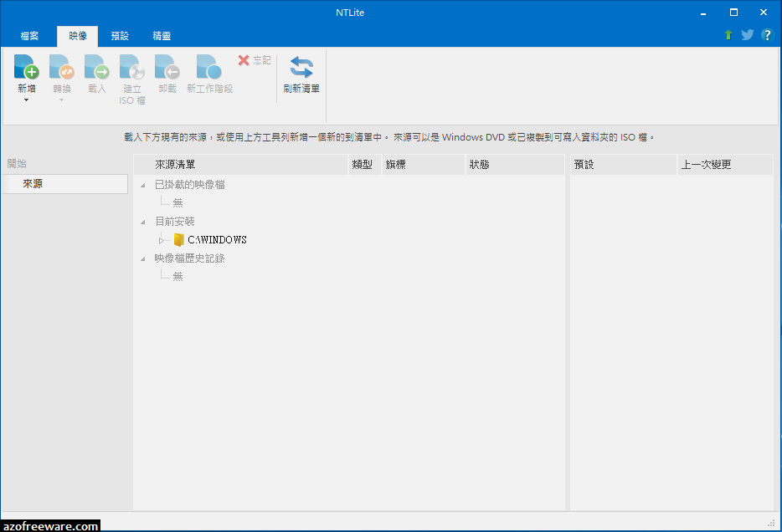The image size is (782, 532).
Task: Click the 映像檔歷史記錄 group label
Action: click(189, 258)
